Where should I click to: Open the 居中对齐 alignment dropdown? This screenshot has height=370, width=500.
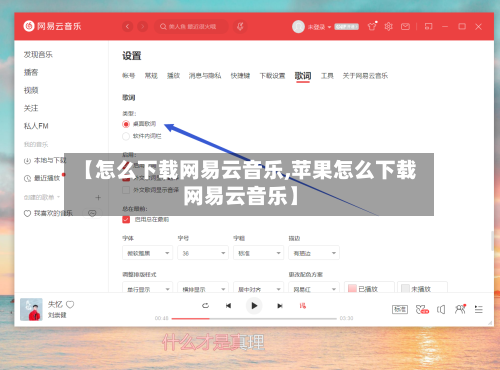(258, 287)
